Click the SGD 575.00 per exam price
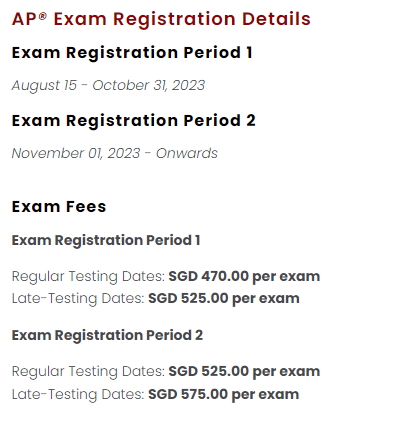414x424 pixels. [223, 394]
